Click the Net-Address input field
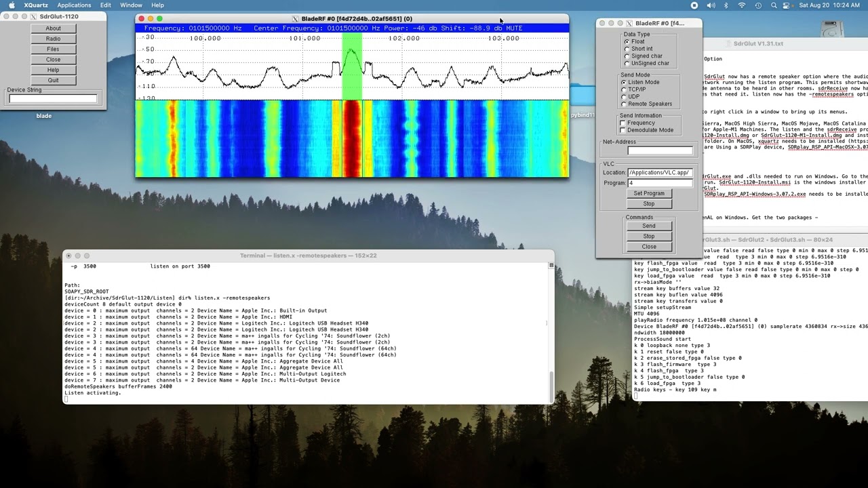The height and width of the screenshot is (488, 868). coord(660,150)
